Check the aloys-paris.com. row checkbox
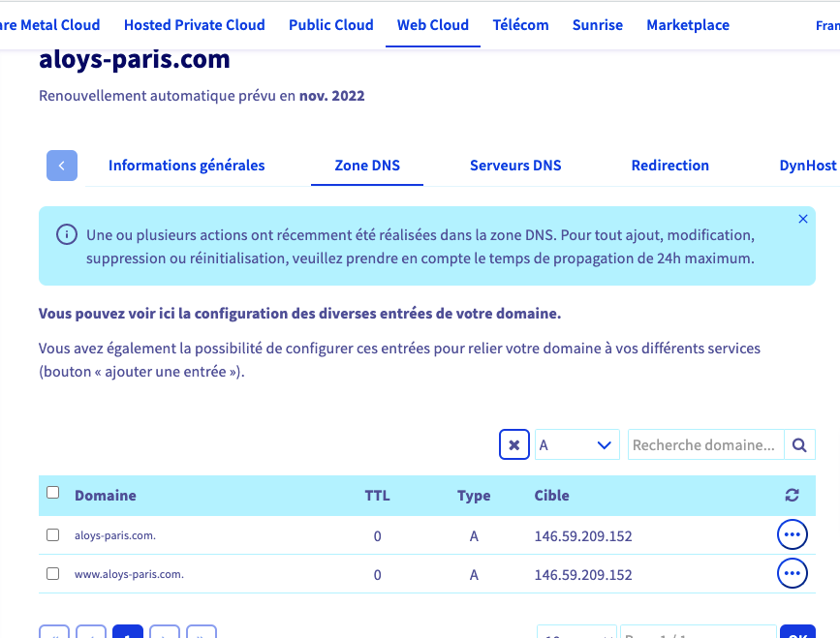840x638 pixels. [53, 534]
